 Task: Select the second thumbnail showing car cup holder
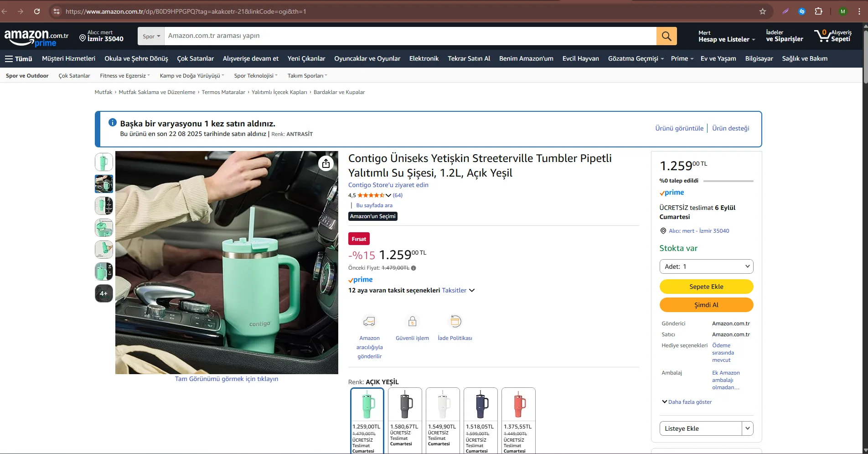pos(104,184)
